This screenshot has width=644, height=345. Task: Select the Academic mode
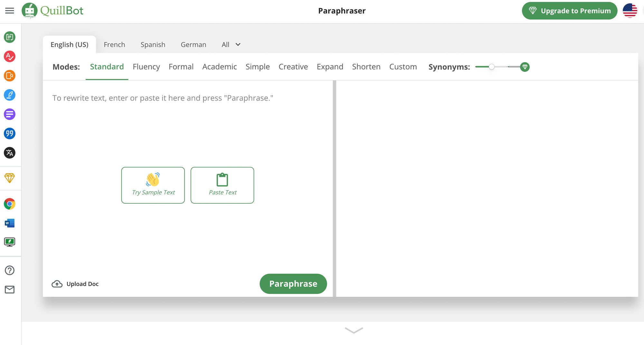coord(220,67)
